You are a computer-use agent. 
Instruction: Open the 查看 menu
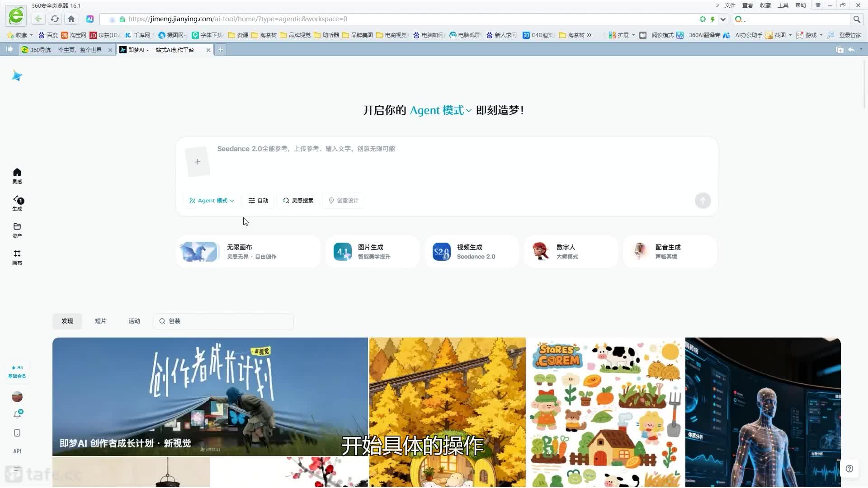(748, 5)
